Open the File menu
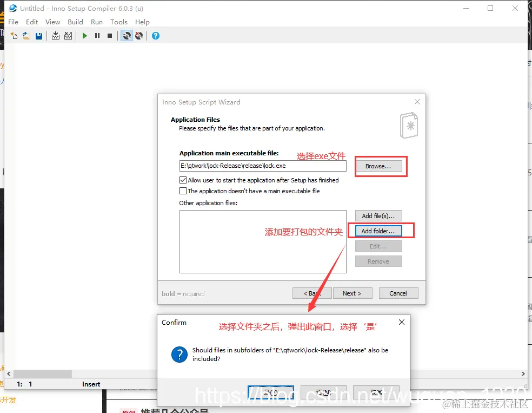This screenshot has height=413, width=532. click(x=13, y=22)
